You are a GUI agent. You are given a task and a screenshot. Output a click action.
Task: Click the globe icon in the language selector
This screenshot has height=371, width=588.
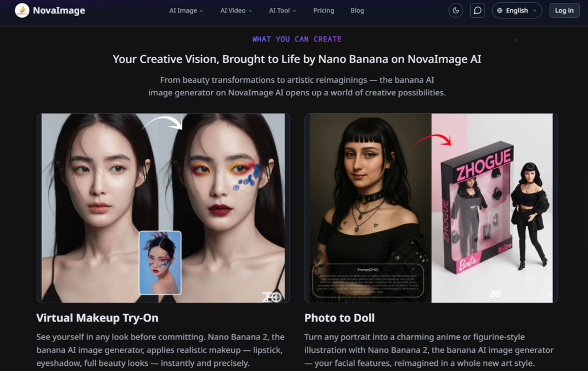point(500,10)
